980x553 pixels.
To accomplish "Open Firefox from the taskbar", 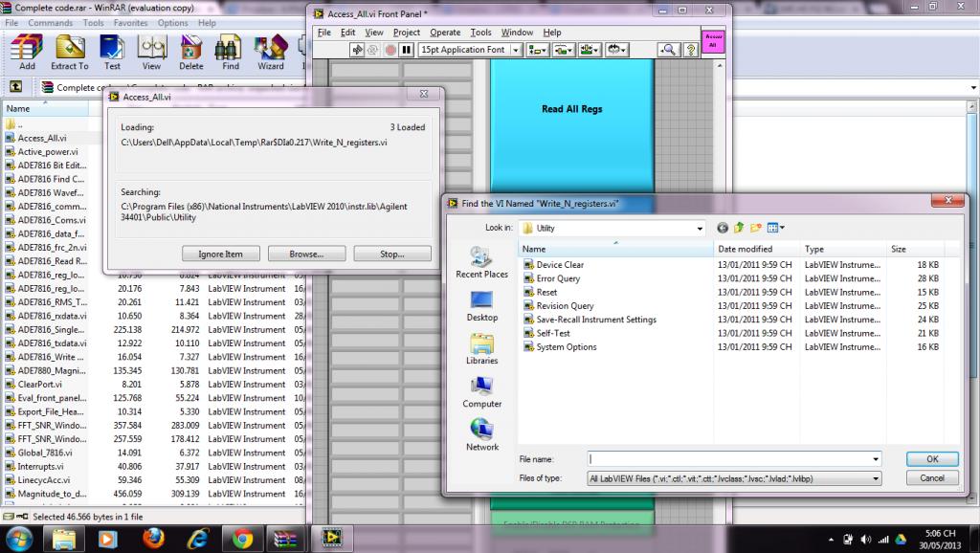I will click(x=153, y=539).
